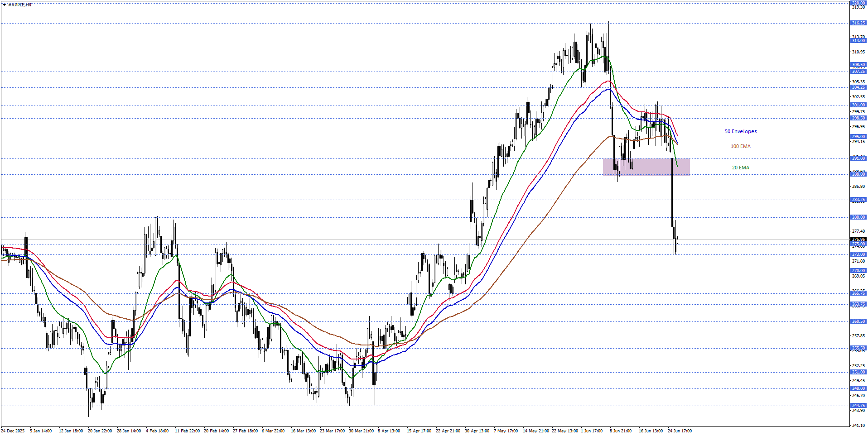Select the #APPLE,H4 chart title
The height and width of the screenshot is (436, 868).
[x=20, y=5]
